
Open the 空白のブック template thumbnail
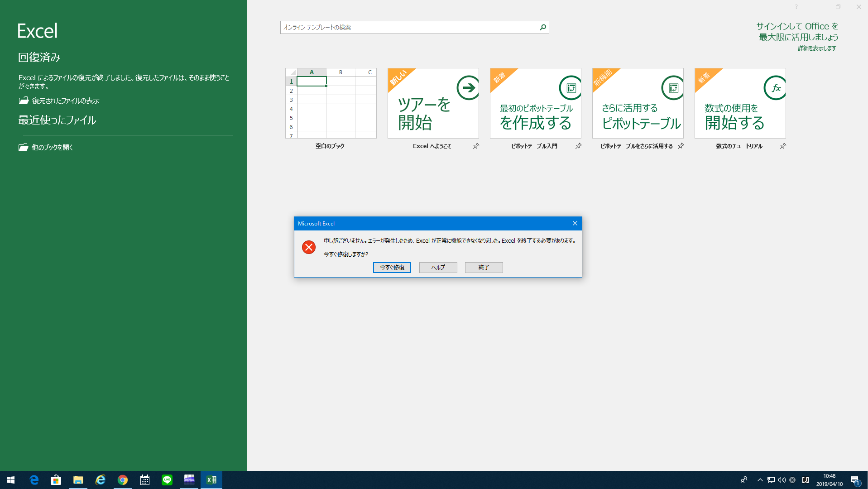pos(331,103)
